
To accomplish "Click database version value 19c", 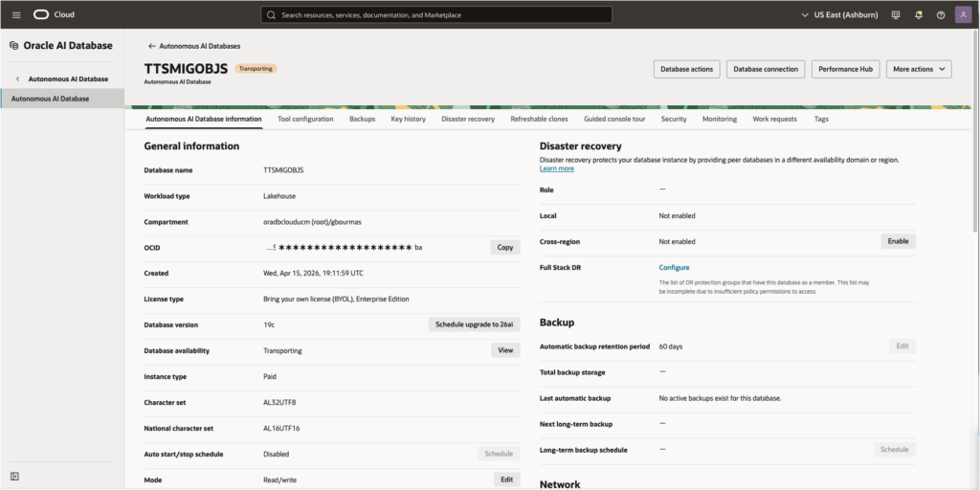I will [269, 325].
